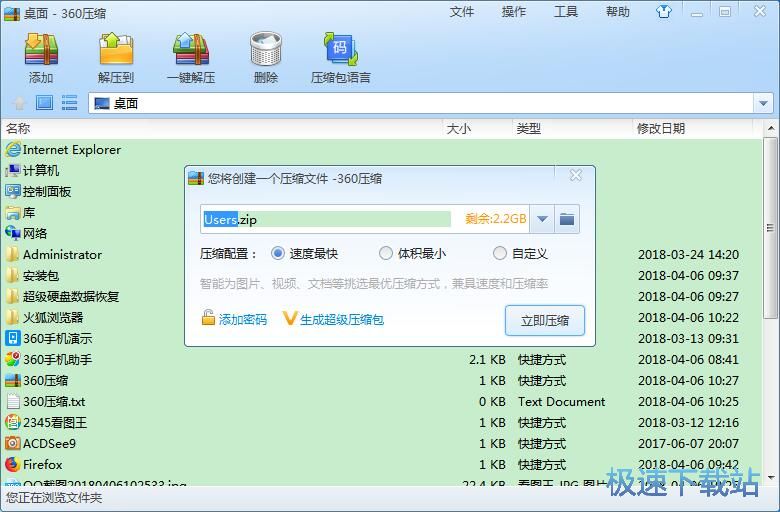
Task: Select the 速度最快 compression option
Action: click(x=278, y=253)
